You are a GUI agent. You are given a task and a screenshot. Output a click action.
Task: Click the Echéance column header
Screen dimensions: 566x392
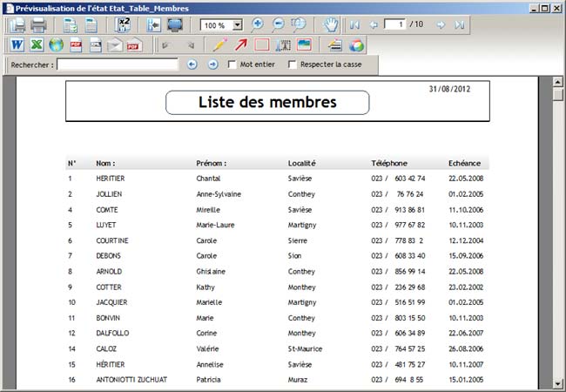tap(465, 163)
